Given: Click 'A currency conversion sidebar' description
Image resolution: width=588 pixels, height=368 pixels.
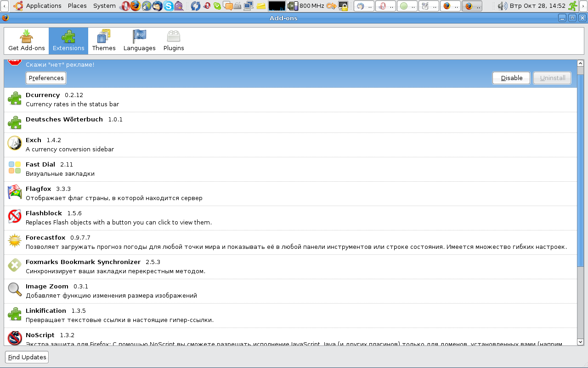Looking at the screenshot, I should tap(70, 149).
